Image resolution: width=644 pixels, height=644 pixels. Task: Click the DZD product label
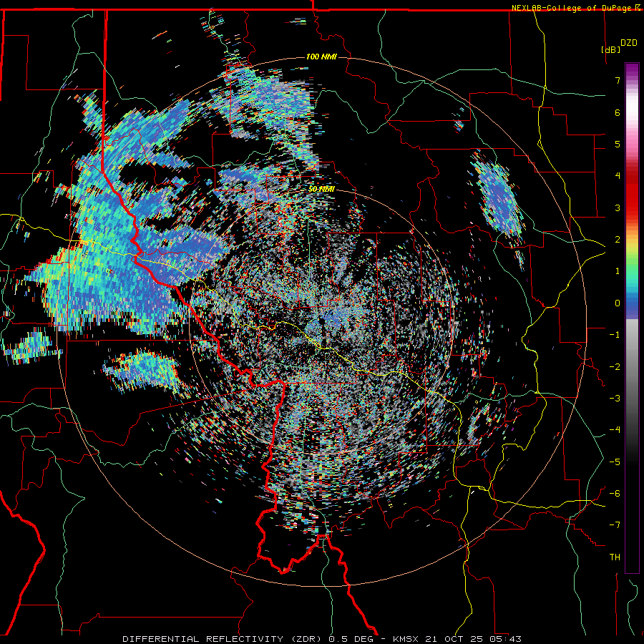click(628, 43)
